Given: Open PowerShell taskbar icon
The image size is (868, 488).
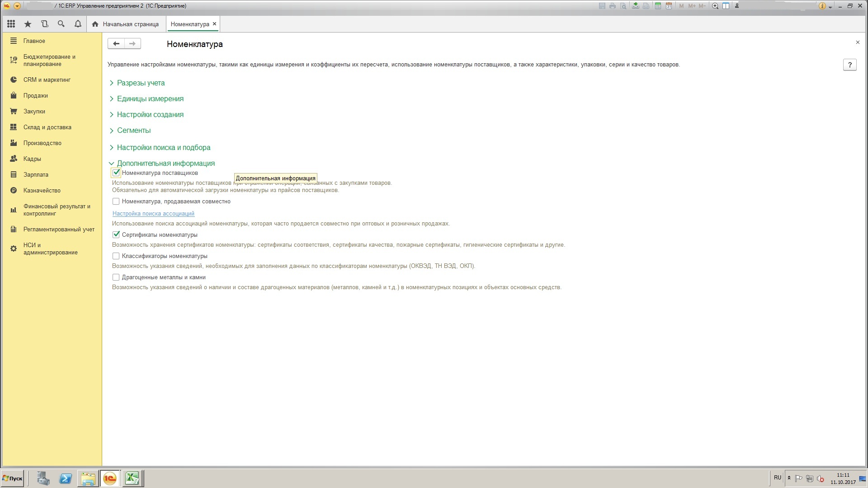Looking at the screenshot, I should [x=66, y=478].
